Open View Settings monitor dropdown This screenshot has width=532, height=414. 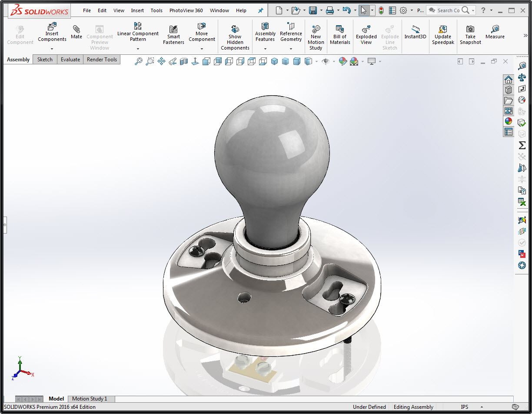(380, 62)
